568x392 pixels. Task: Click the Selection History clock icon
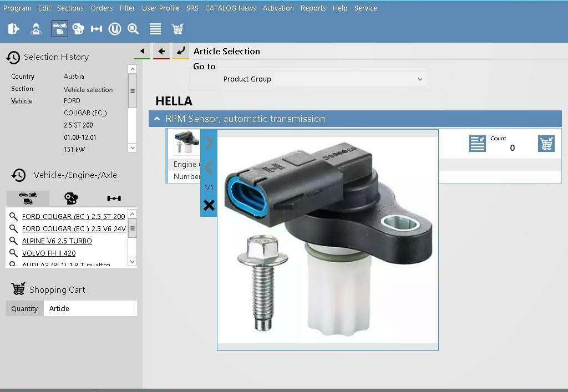pos(13,57)
